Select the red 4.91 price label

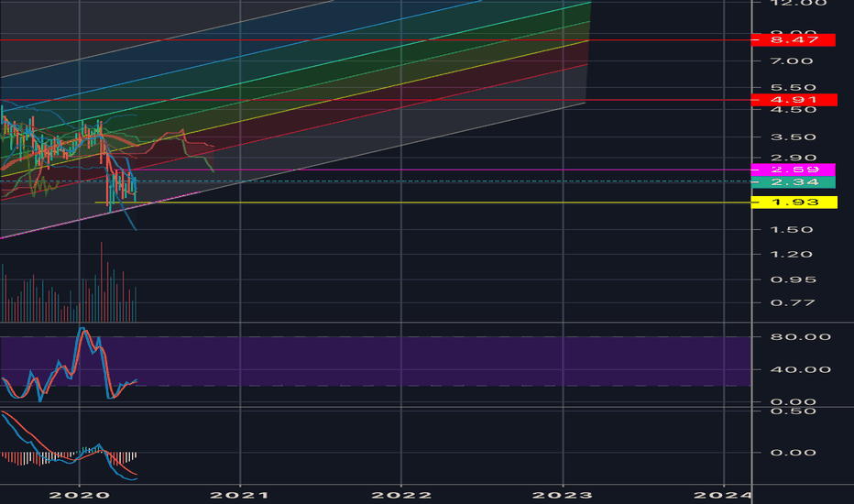click(794, 100)
